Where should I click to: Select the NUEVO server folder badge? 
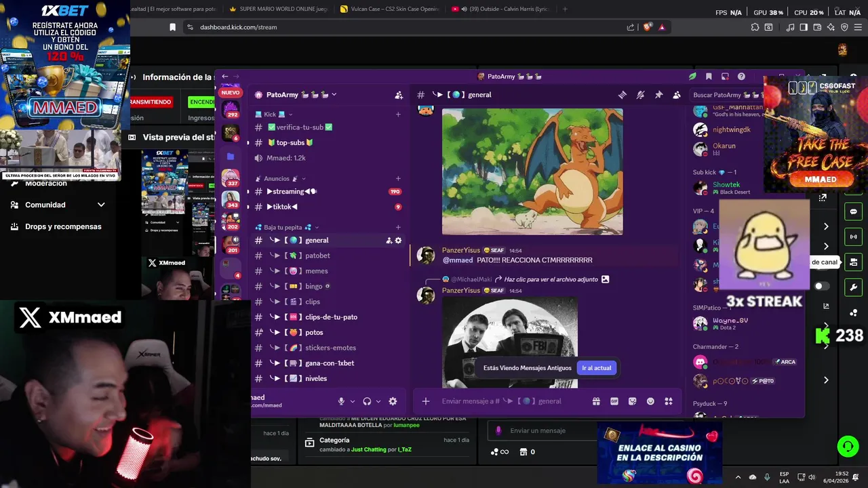(231, 93)
